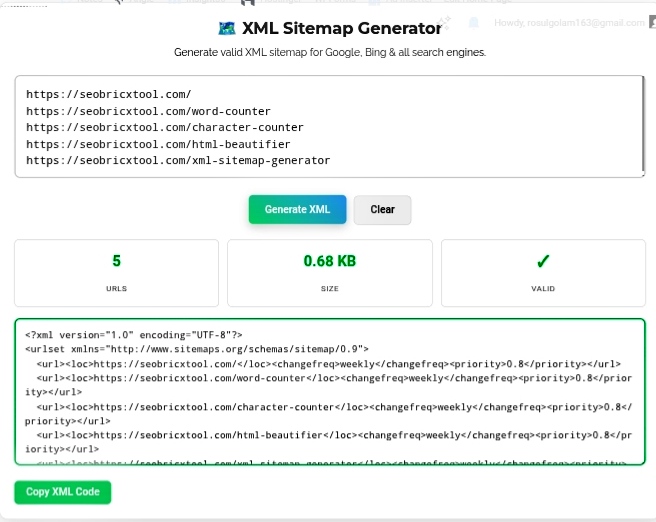Click the VALID label

point(543,289)
